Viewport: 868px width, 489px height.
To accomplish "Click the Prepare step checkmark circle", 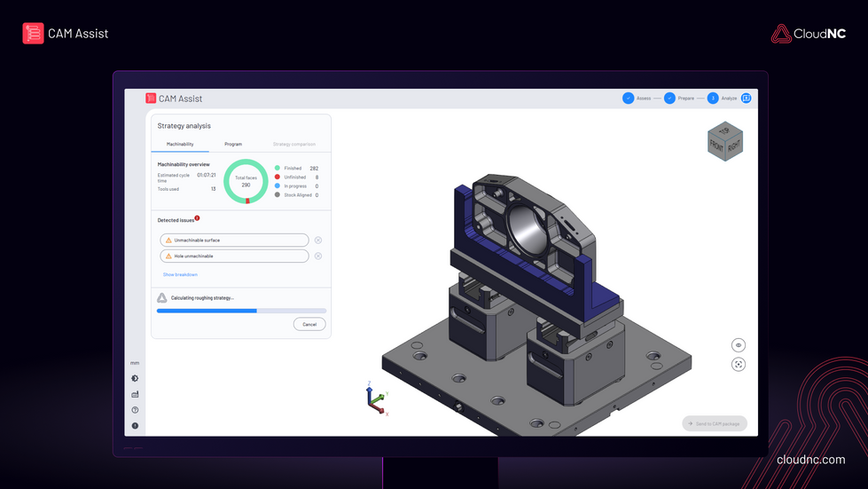I will pos(669,98).
